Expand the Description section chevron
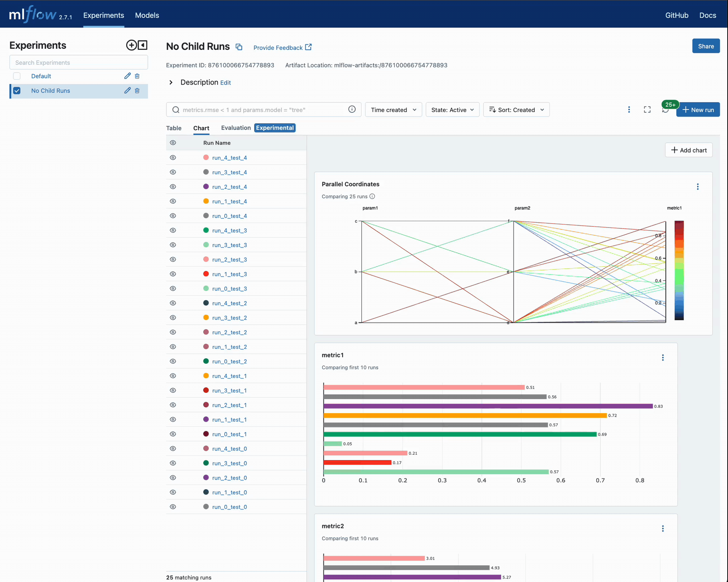 171,82
